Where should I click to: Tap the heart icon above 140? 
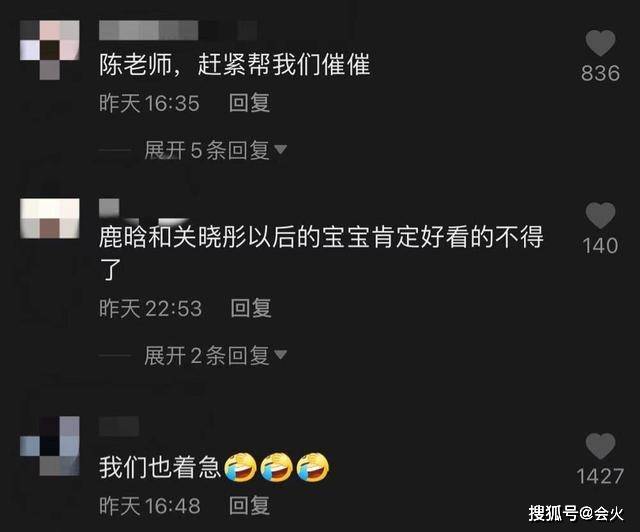[600, 215]
